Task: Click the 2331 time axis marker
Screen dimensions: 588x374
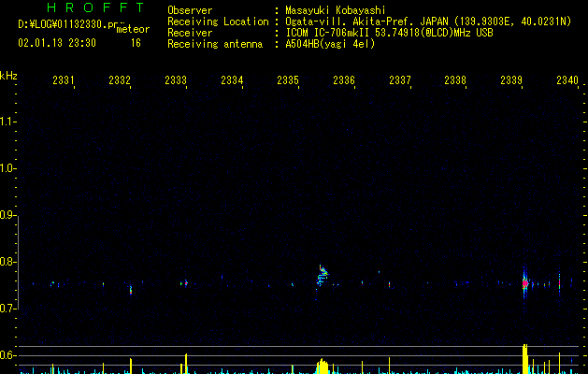Action: tap(64, 79)
